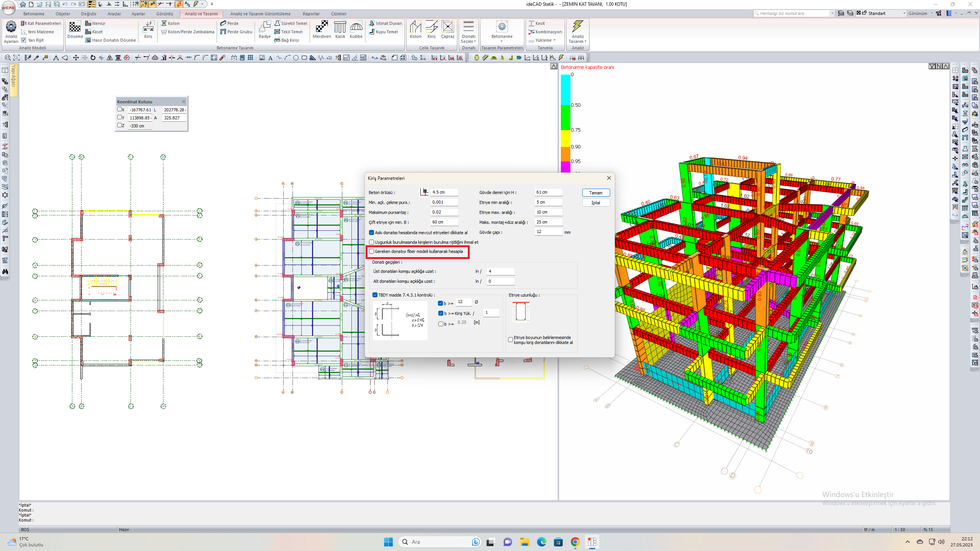Image resolution: width=980 pixels, height=551 pixels.
Task: Enable Gereken donatıyı fiber modeli checkbox
Action: (x=371, y=251)
